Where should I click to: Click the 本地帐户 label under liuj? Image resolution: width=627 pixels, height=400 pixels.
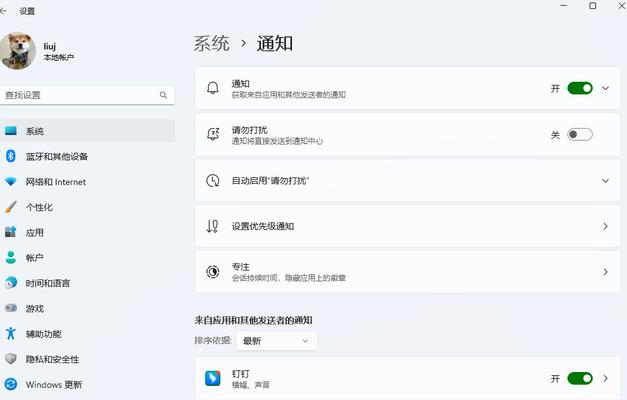[x=58, y=57]
